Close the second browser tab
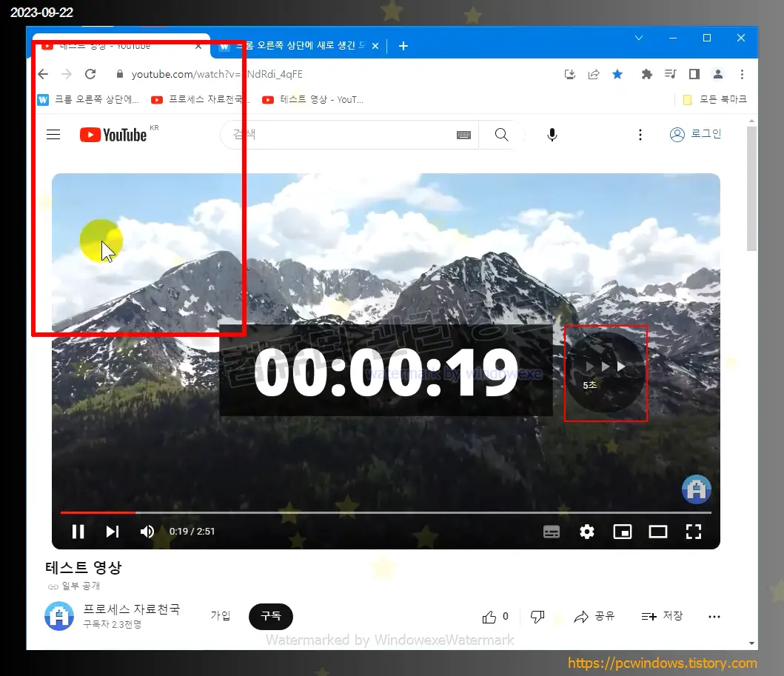The height and width of the screenshot is (676, 784). 375,46
